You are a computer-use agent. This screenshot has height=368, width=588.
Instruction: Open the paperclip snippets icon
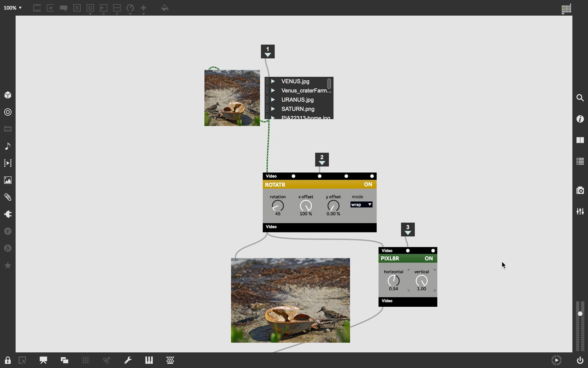[8, 197]
